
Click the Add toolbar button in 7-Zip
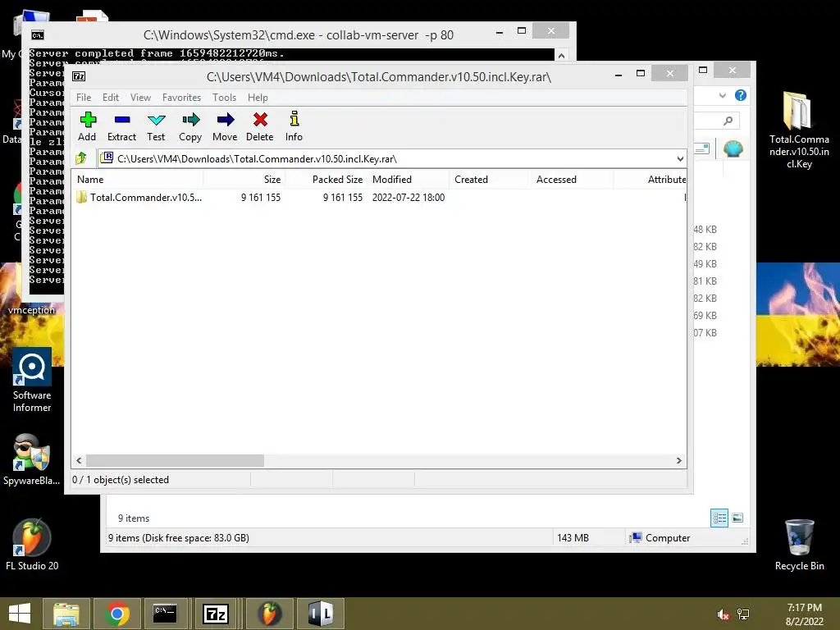pos(87,126)
